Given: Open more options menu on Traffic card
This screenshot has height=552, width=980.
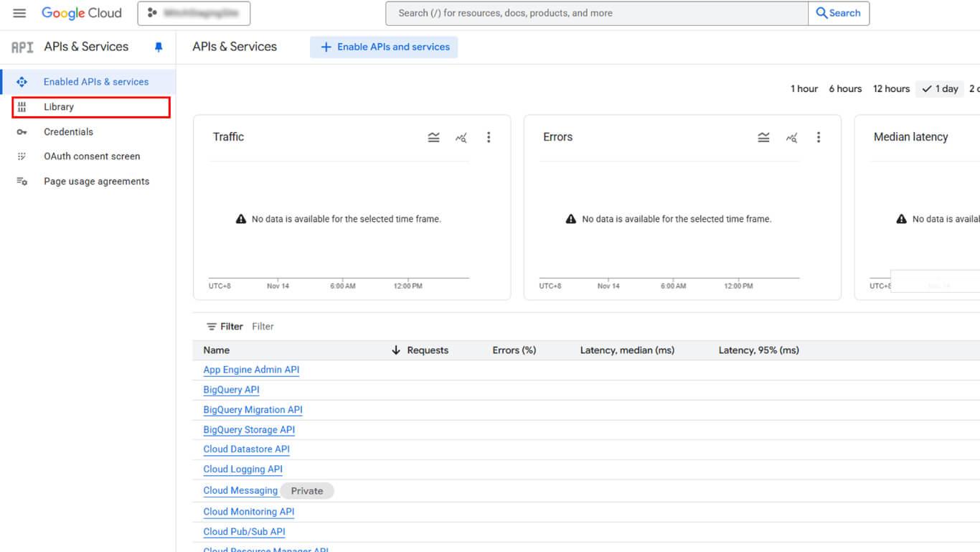Looking at the screenshot, I should click(489, 137).
